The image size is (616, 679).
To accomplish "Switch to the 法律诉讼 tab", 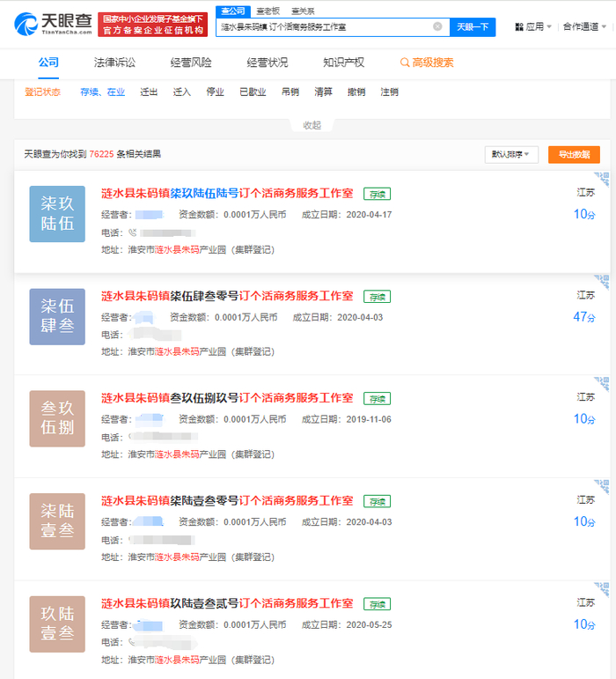I will (114, 63).
